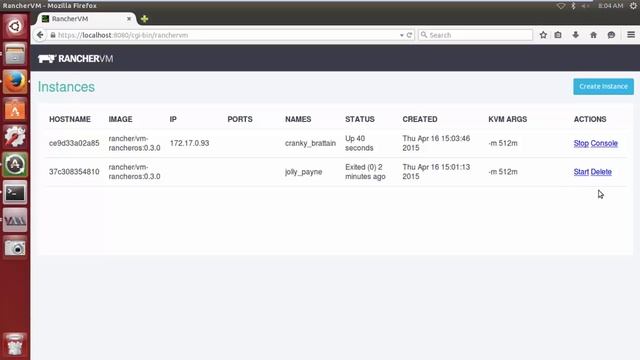The width and height of the screenshot is (640, 360).
Task: Open the network indicator in top panel
Action: click(561, 6)
